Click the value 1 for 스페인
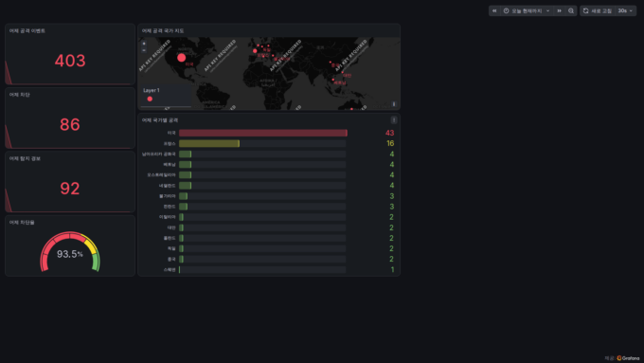Screen dimensions: 644x363 (392, 270)
